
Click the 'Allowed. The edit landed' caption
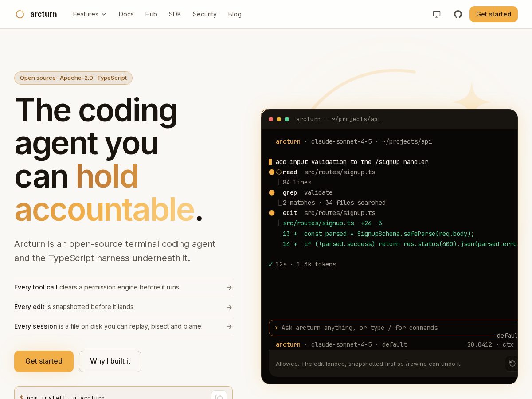pyautogui.click(x=369, y=364)
